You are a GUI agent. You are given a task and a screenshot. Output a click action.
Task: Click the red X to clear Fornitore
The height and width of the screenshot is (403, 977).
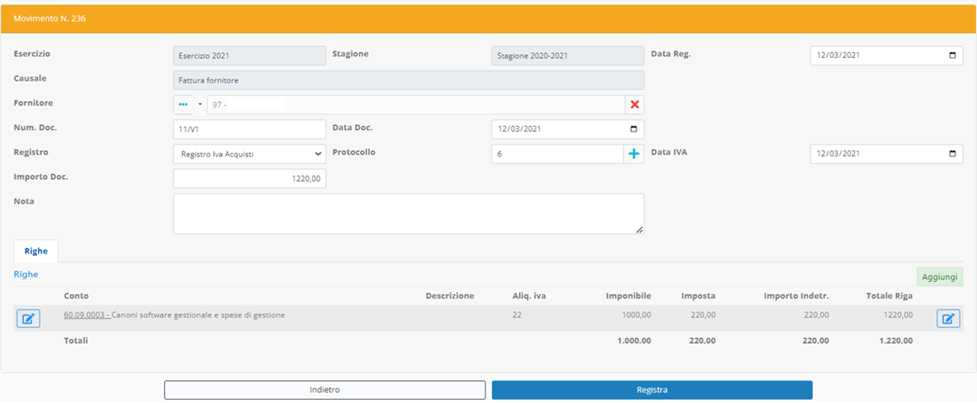tap(634, 105)
